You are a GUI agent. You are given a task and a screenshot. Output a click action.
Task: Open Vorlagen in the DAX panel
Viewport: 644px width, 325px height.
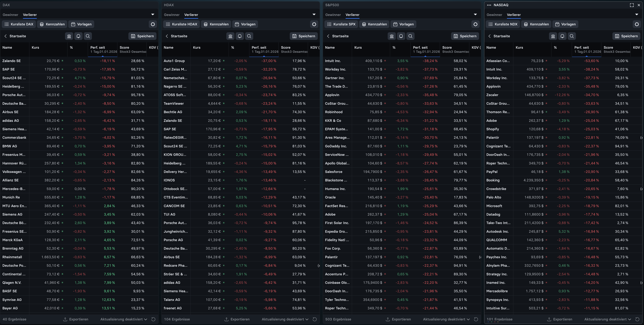[81, 24]
